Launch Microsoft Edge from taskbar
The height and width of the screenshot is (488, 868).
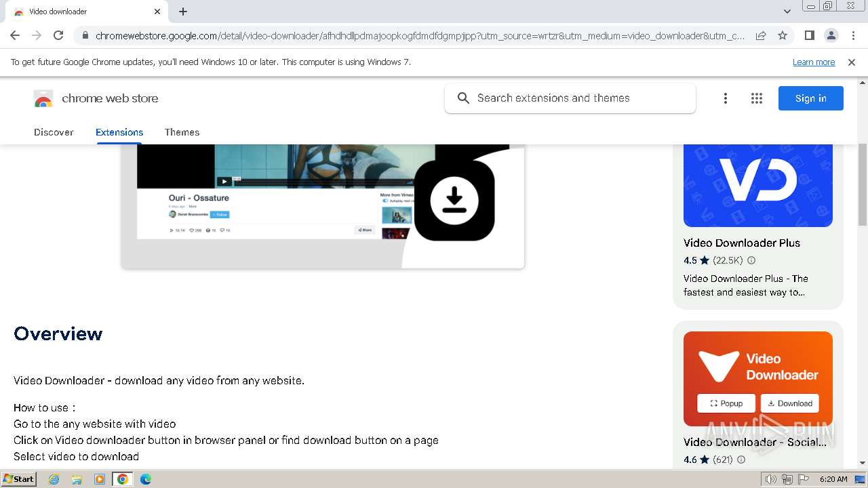(x=146, y=479)
